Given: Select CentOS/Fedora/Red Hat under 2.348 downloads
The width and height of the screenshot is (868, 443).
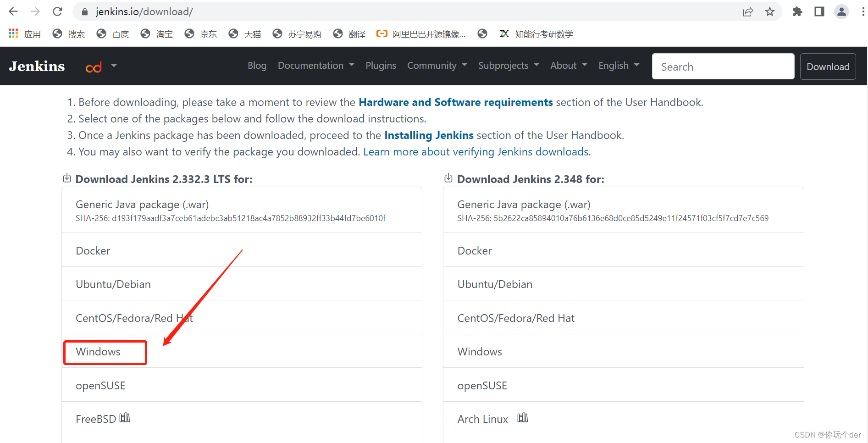Looking at the screenshot, I should (624, 318).
